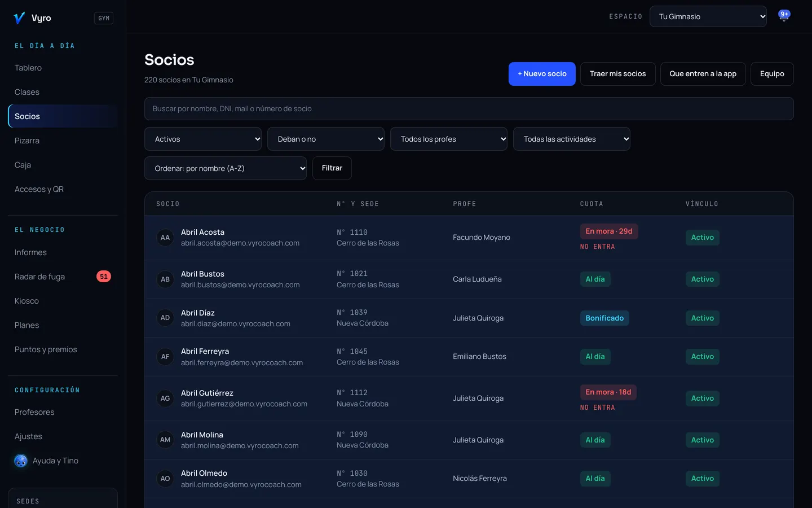Click the GYM tag beside the Vyro logo
This screenshot has width=812, height=508.
click(x=104, y=18)
